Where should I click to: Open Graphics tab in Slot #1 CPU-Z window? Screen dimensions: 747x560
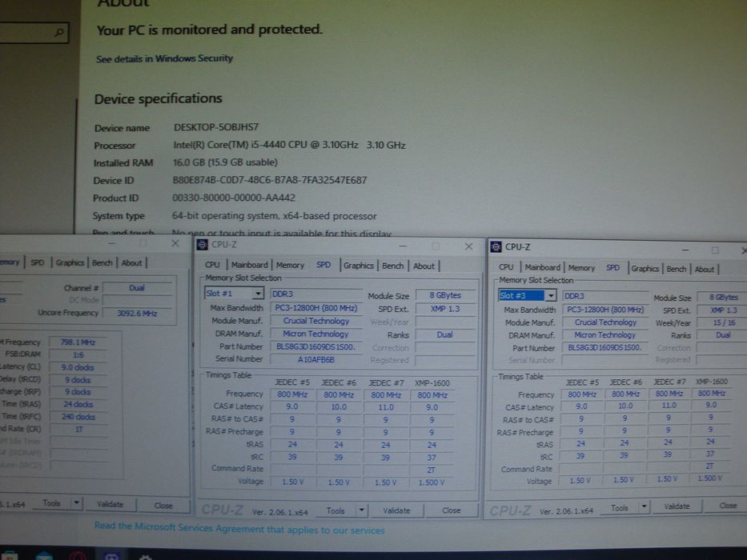pos(358,266)
